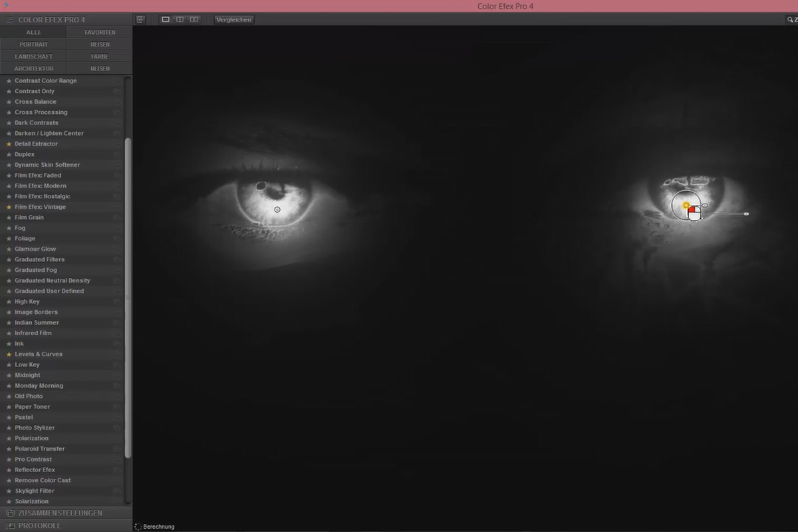Click the Color Efex Pro 4 header menu icon
Image resolution: width=798 pixels, height=532 pixels.
(x=10, y=20)
